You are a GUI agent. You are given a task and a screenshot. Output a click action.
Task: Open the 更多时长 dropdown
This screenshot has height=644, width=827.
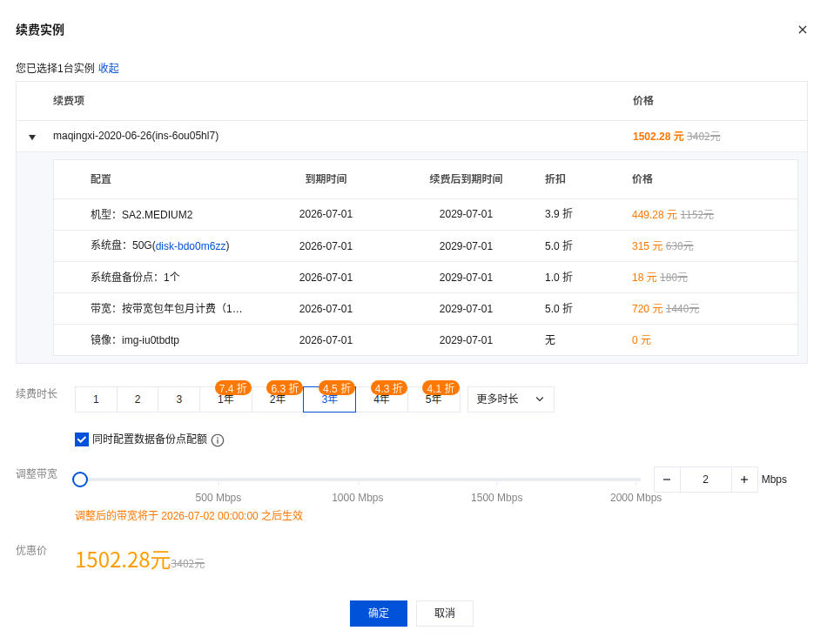[x=510, y=399]
